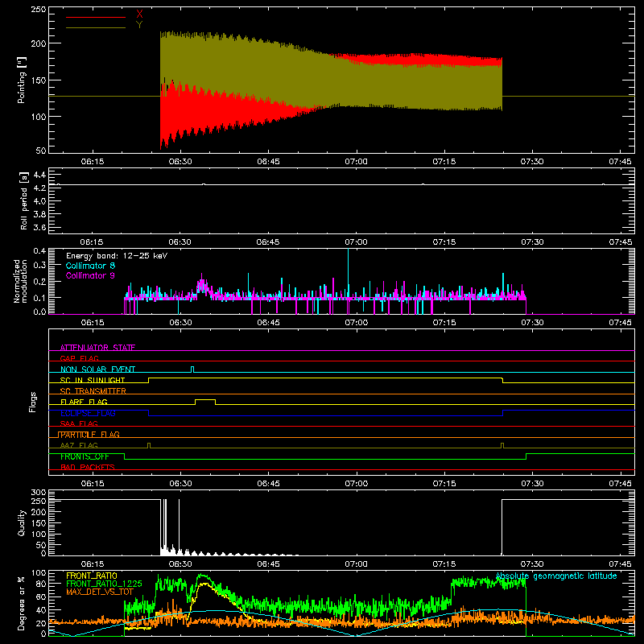This screenshot has width=644, height=644.
Task: Click the 4.4 tick on Roll period axis
Action: tap(39, 175)
